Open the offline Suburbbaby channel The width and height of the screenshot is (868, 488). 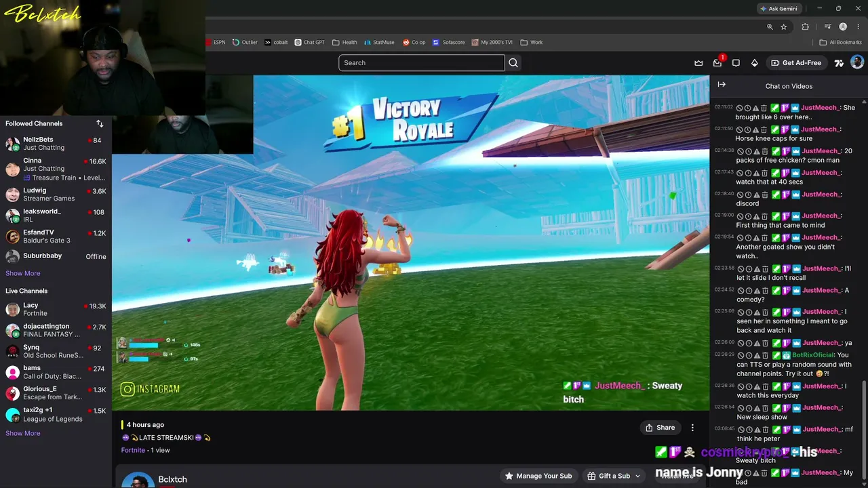56,256
